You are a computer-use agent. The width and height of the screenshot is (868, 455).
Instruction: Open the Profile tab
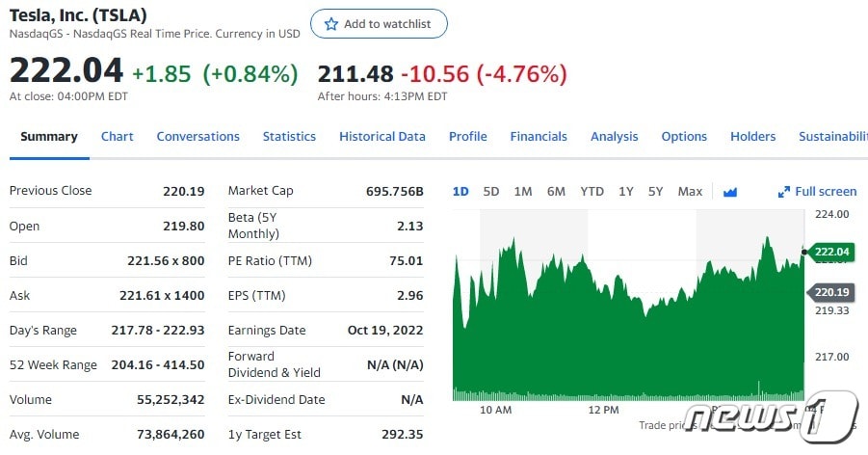468,137
